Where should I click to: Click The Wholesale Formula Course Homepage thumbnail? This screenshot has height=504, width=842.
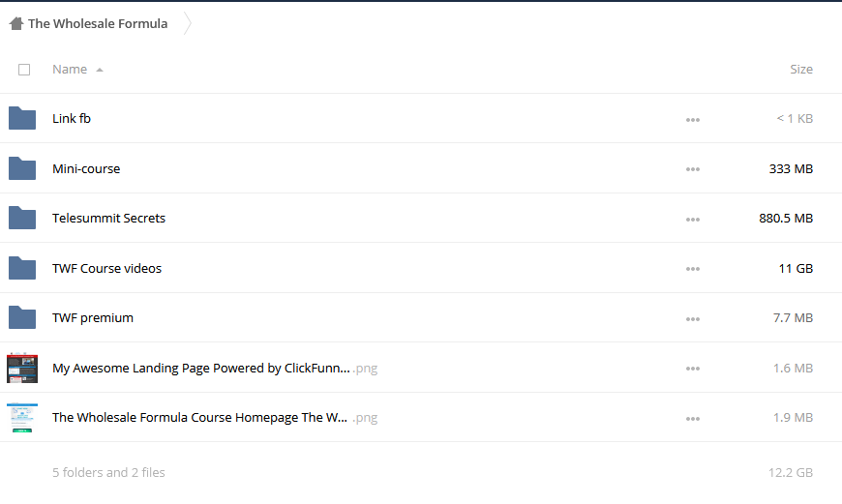(x=22, y=418)
